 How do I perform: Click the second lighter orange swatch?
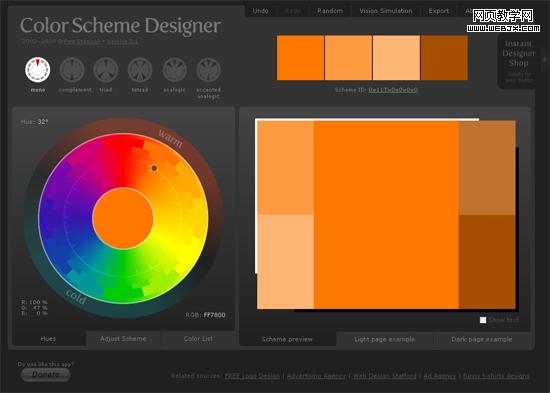click(348, 58)
